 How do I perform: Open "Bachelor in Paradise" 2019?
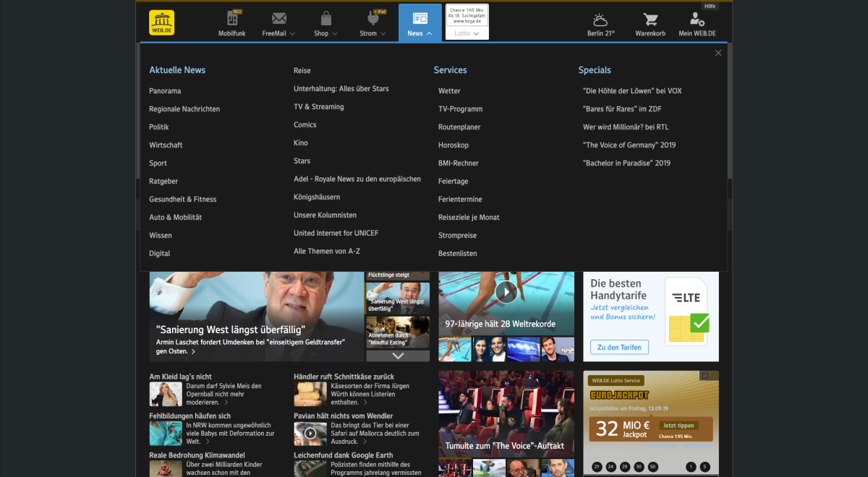tap(626, 163)
